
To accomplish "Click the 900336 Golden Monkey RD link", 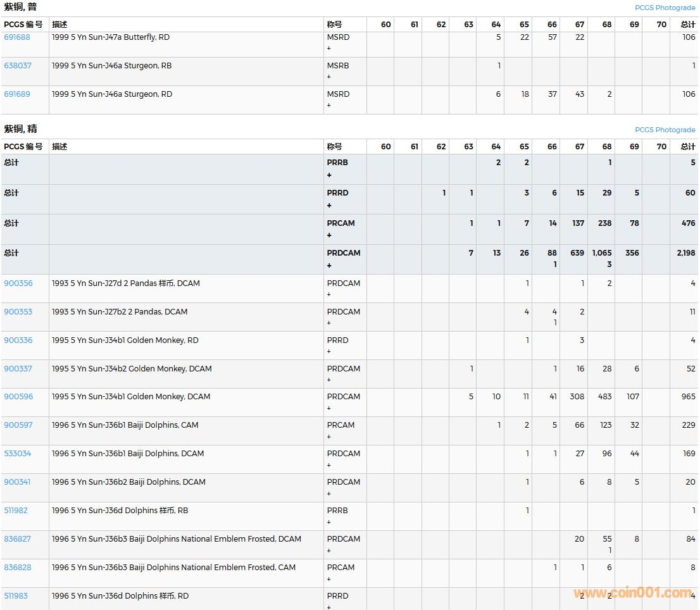I will click(x=18, y=340).
